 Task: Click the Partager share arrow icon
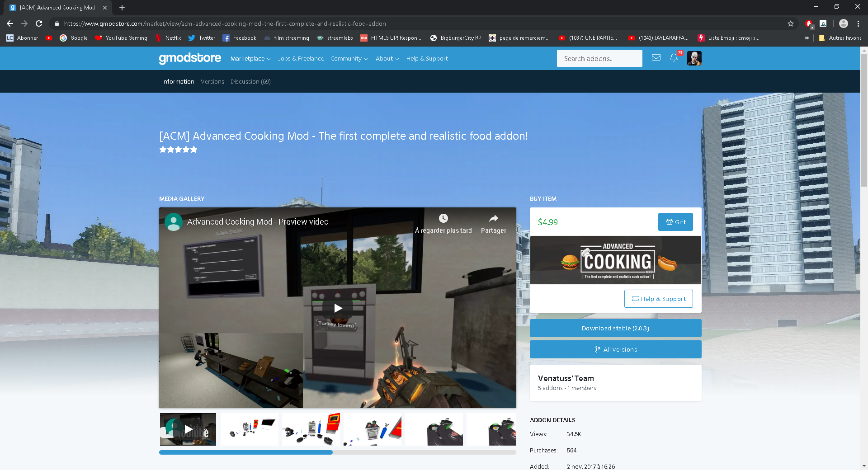pyautogui.click(x=494, y=218)
